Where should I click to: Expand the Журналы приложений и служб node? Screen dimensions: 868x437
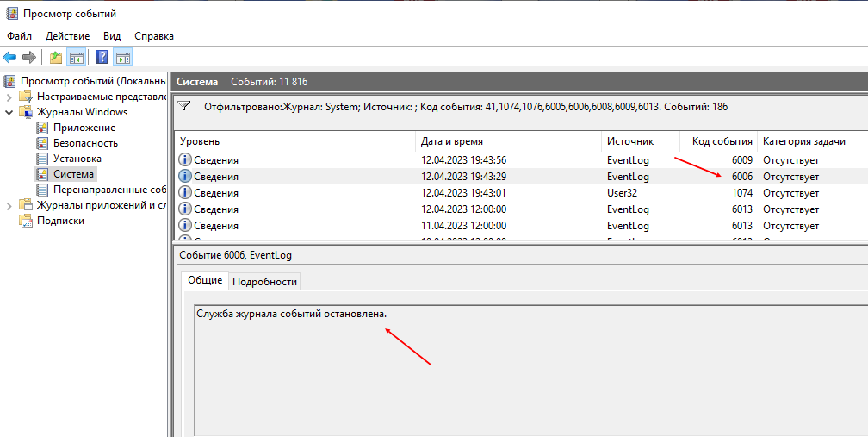[9, 205]
